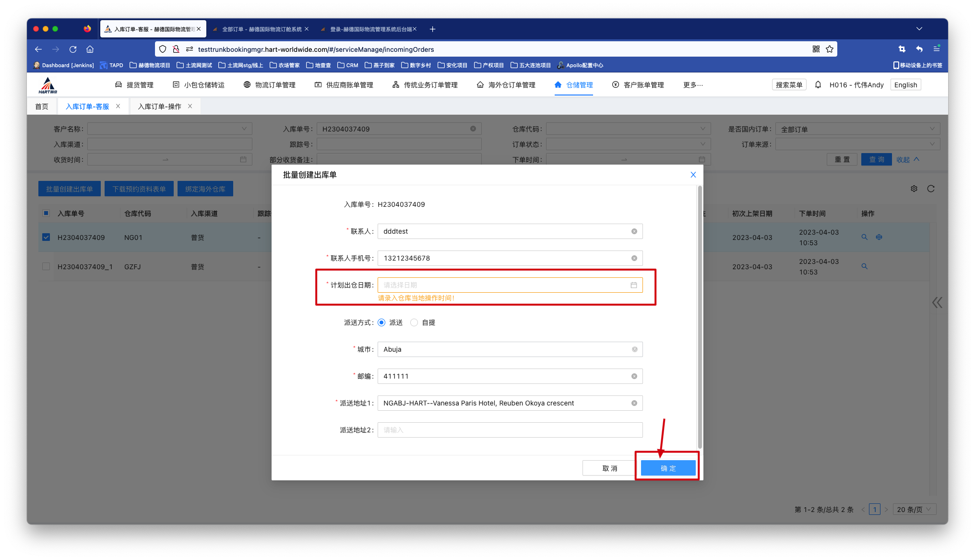This screenshot has width=975, height=560.
Task: Switch to the 入库订单-操作 tab
Action: tap(159, 107)
